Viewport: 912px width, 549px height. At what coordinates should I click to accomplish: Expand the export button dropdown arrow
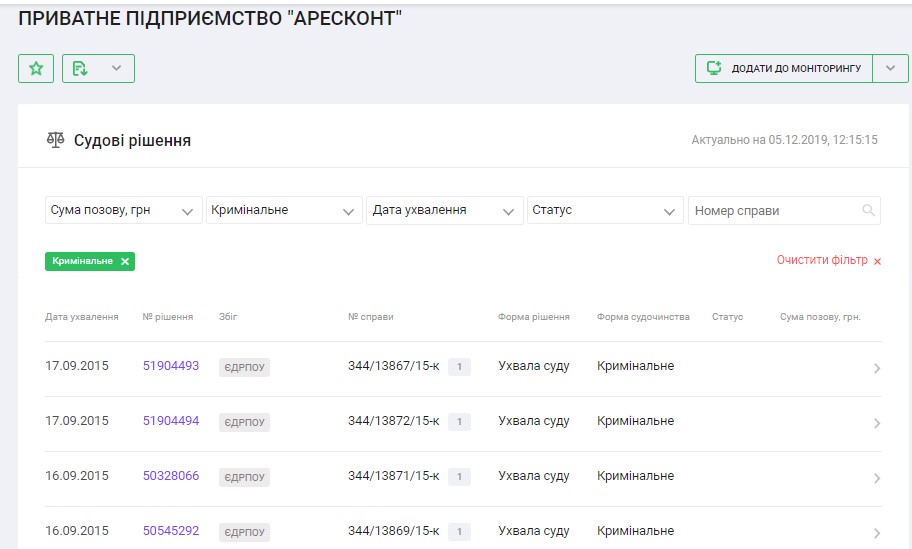click(116, 68)
